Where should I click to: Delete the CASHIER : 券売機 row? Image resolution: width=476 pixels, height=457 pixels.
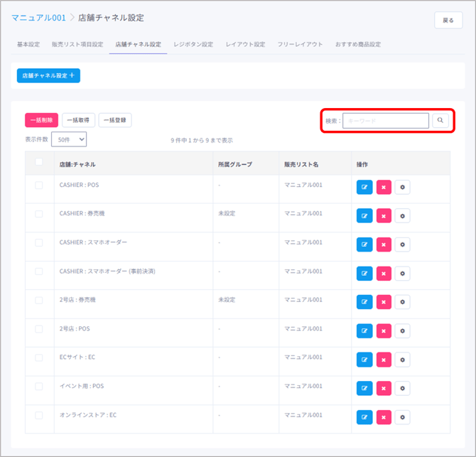click(x=384, y=215)
